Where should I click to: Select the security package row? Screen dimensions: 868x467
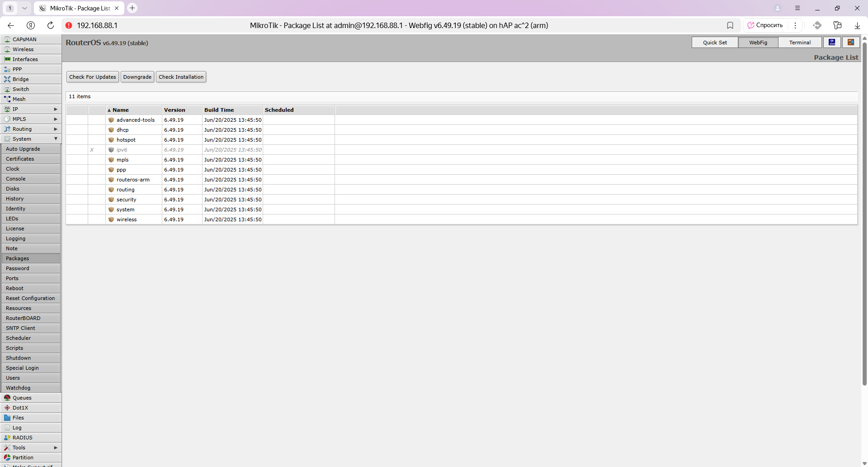[x=462, y=200]
